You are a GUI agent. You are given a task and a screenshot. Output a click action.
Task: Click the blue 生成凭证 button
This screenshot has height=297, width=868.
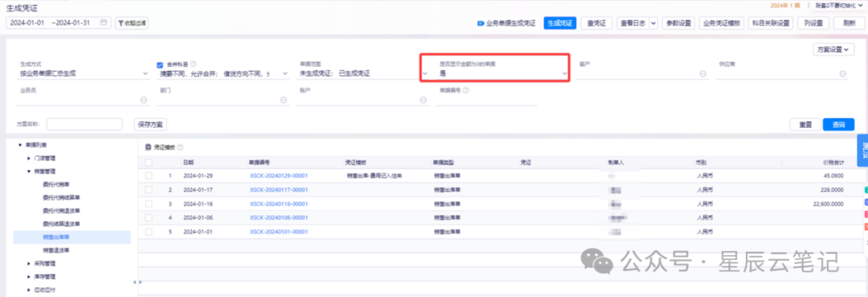pos(559,23)
